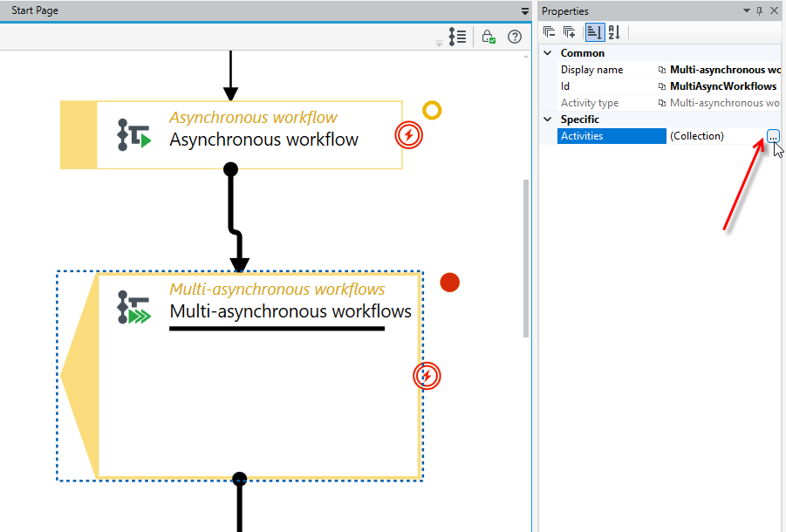786x532 pixels.
Task: Collapse all property categories in Properties toolbar
Action: tap(549, 32)
